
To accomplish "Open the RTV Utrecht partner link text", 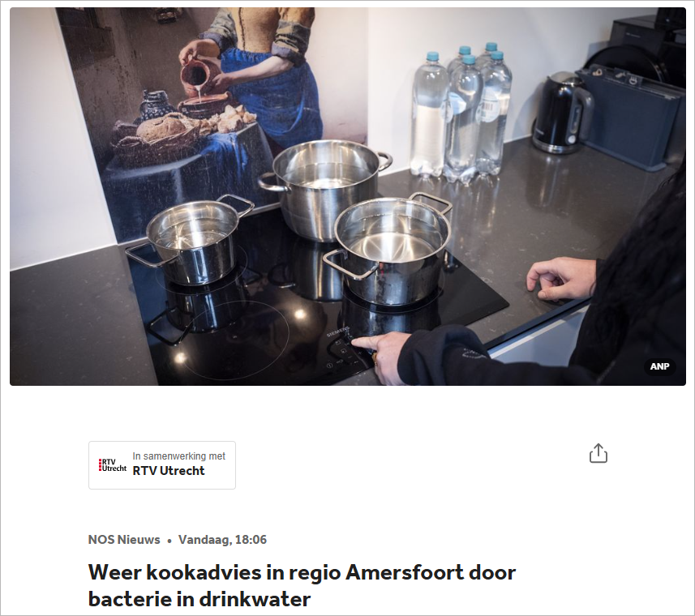I will point(169,471).
